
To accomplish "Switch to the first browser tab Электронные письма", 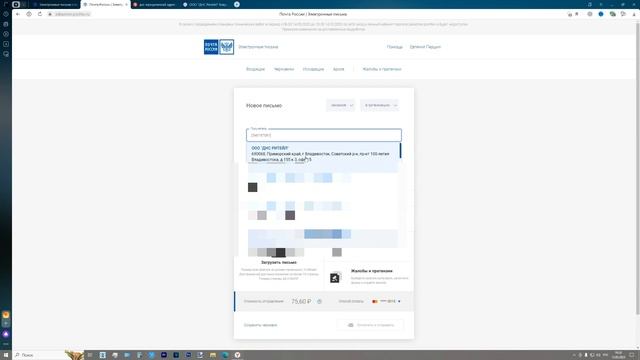I will pos(55,4).
